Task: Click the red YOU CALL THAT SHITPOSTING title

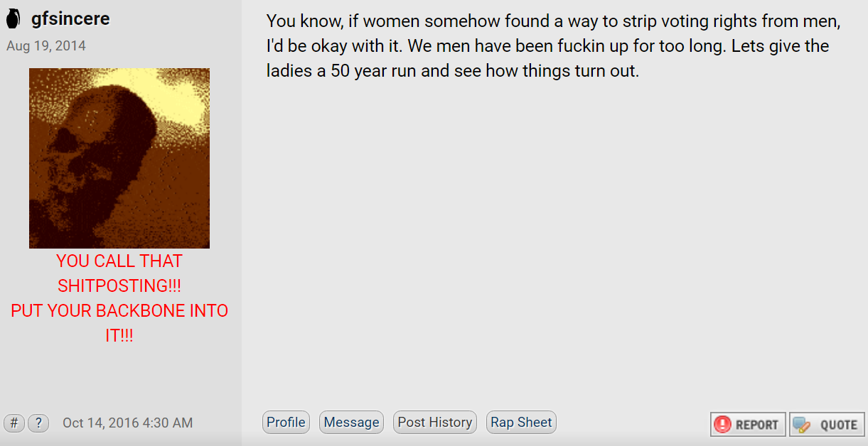Action: [x=119, y=273]
